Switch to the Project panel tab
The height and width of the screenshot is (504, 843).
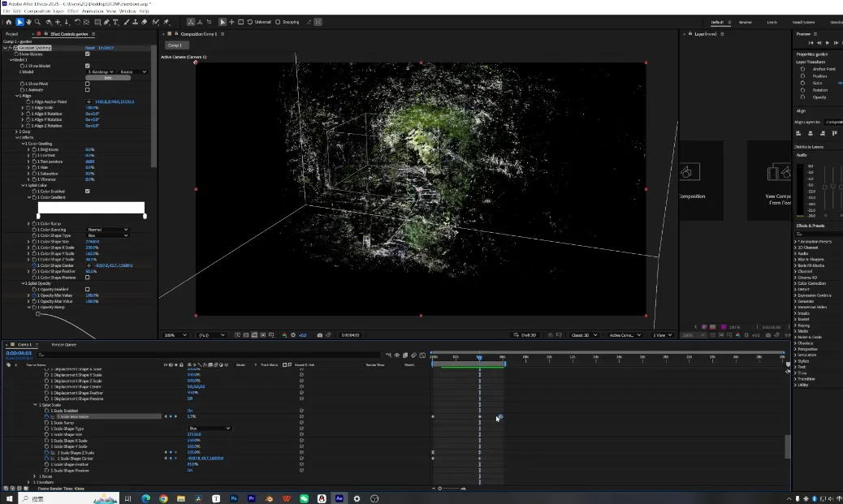12,34
